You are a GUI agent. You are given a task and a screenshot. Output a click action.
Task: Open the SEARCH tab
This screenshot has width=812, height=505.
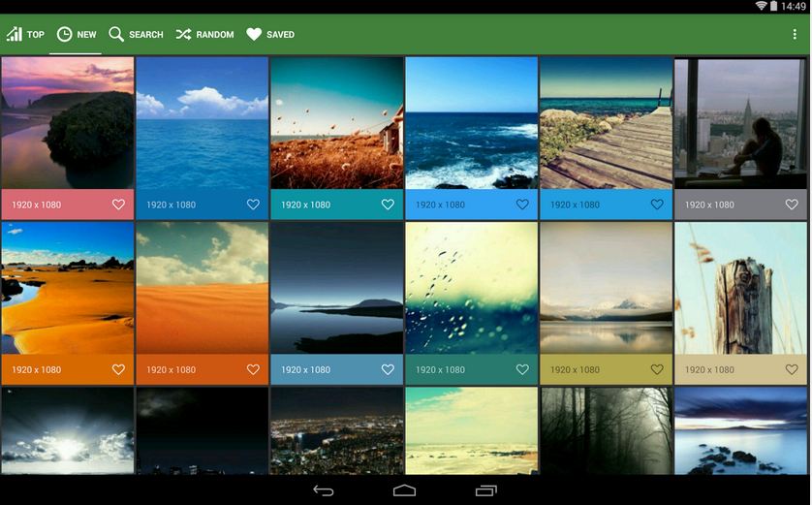(x=136, y=35)
